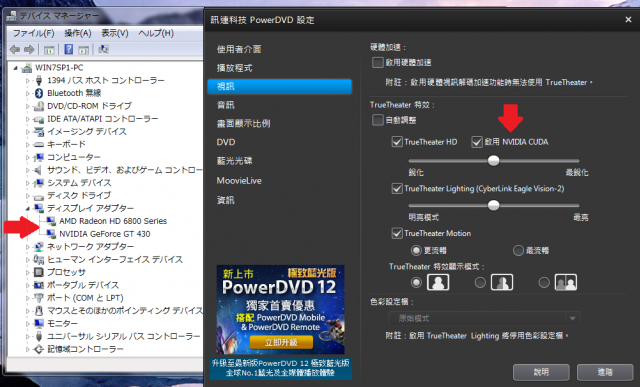The height and width of the screenshot is (387, 640).
Task: Select the NVIDIA GeForce GT 430 adapter icon
Action: click(x=51, y=234)
